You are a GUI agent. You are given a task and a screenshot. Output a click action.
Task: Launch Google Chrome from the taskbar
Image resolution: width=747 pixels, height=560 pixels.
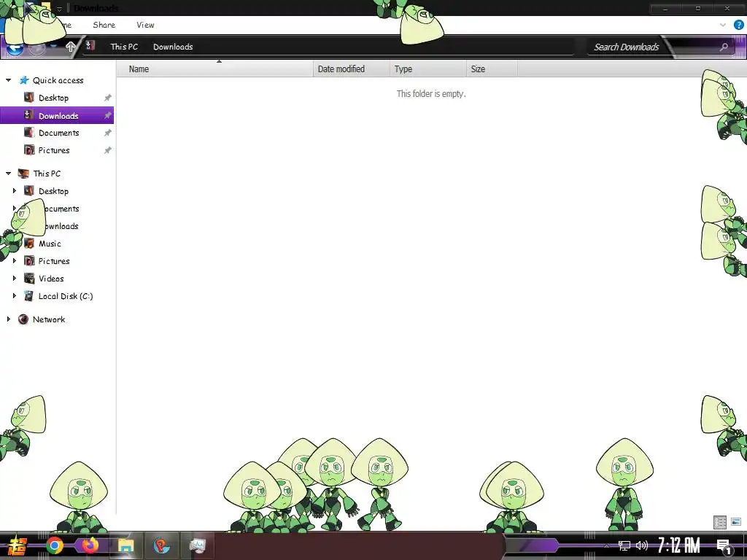[x=54, y=545]
